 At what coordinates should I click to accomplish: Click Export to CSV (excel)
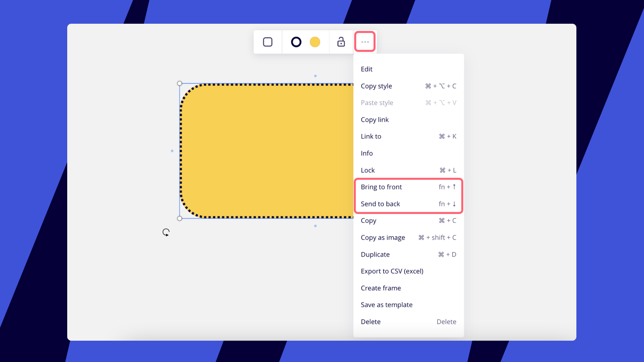(392, 271)
